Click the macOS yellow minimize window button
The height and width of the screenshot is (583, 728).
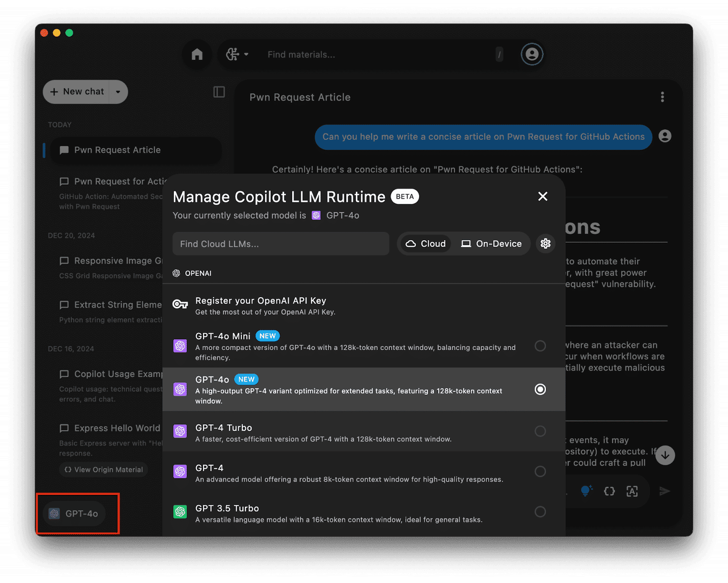click(x=57, y=33)
